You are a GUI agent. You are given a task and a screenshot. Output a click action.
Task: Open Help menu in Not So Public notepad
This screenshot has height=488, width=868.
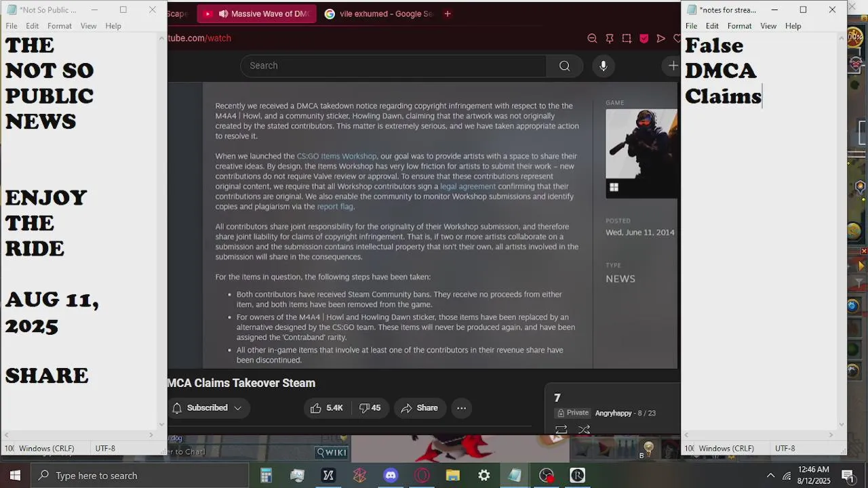[x=113, y=26]
